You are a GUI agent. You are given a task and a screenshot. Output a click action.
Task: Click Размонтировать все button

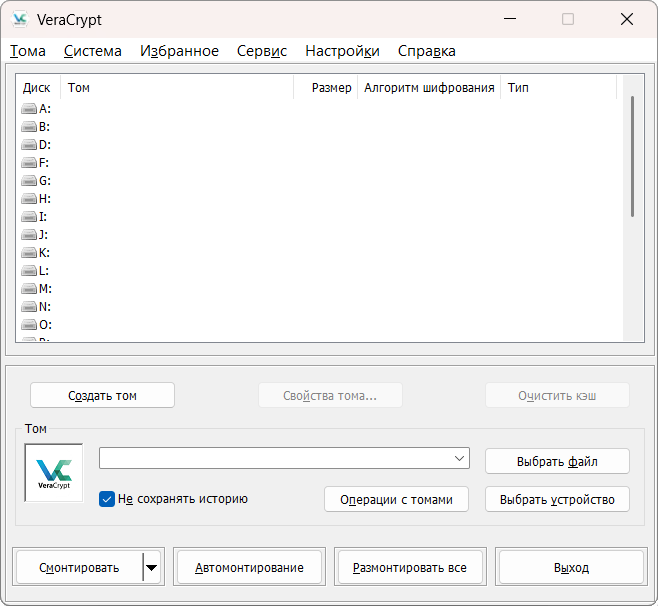pyautogui.click(x=410, y=567)
